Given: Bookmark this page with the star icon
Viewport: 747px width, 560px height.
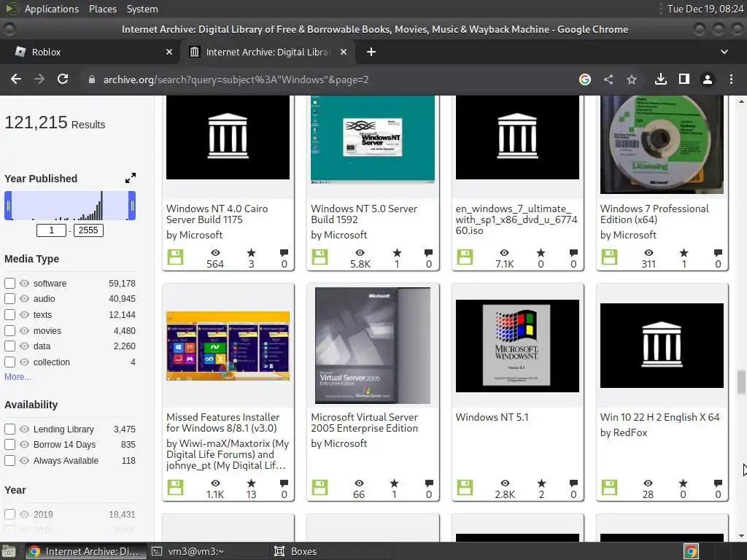Looking at the screenshot, I should pyautogui.click(x=632, y=79).
